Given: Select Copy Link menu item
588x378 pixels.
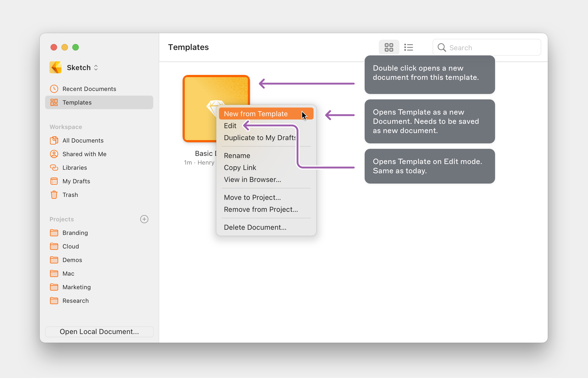Looking at the screenshot, I should coord(240,168).
